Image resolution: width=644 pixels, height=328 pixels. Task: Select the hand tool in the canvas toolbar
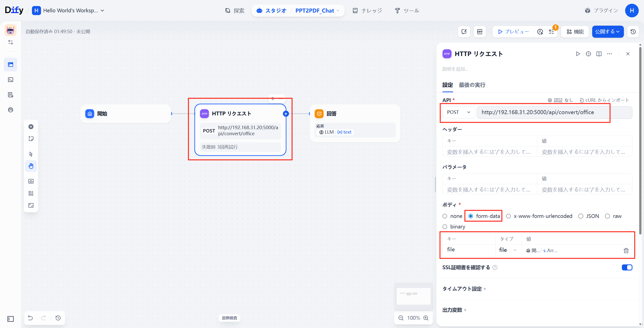point(31,166)
